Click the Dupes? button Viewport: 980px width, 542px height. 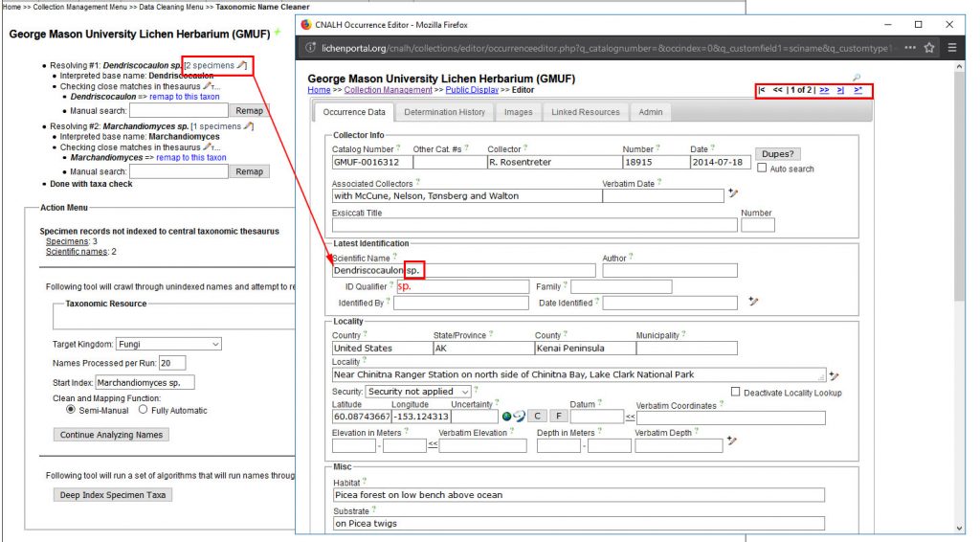[777, 154]
